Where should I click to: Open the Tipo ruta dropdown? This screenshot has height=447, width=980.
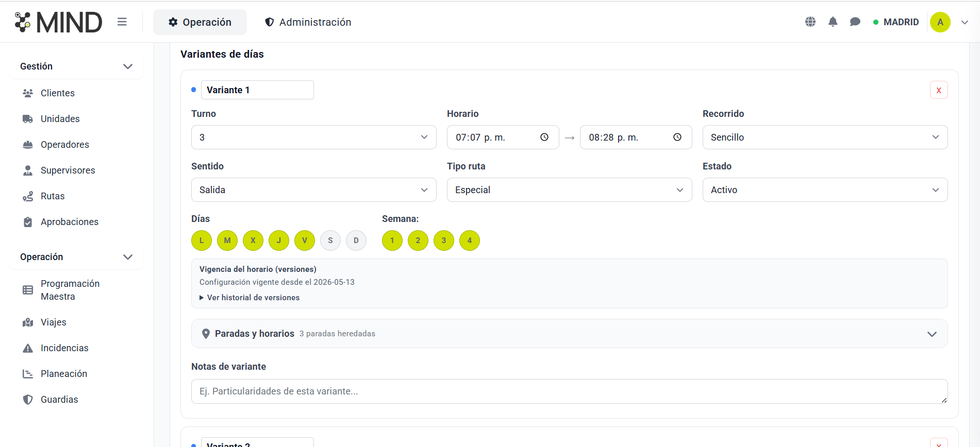(x=569, y=190)
